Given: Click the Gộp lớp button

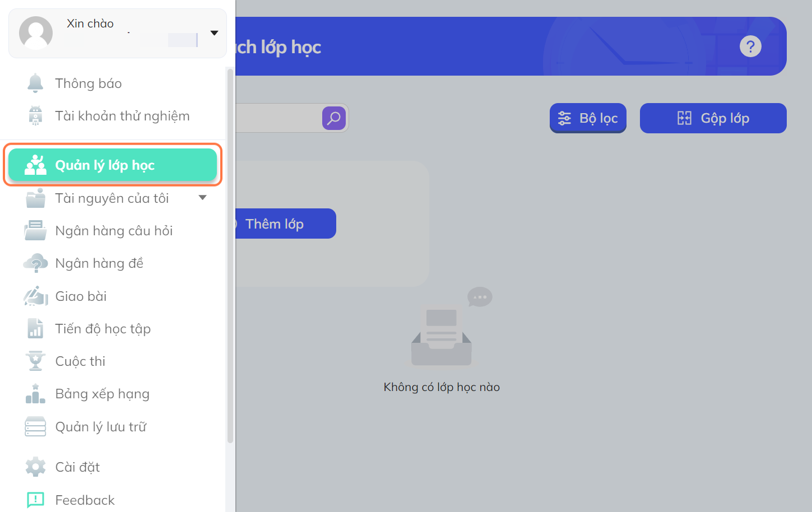Looking at the screenshot, I should pos(713,118).
